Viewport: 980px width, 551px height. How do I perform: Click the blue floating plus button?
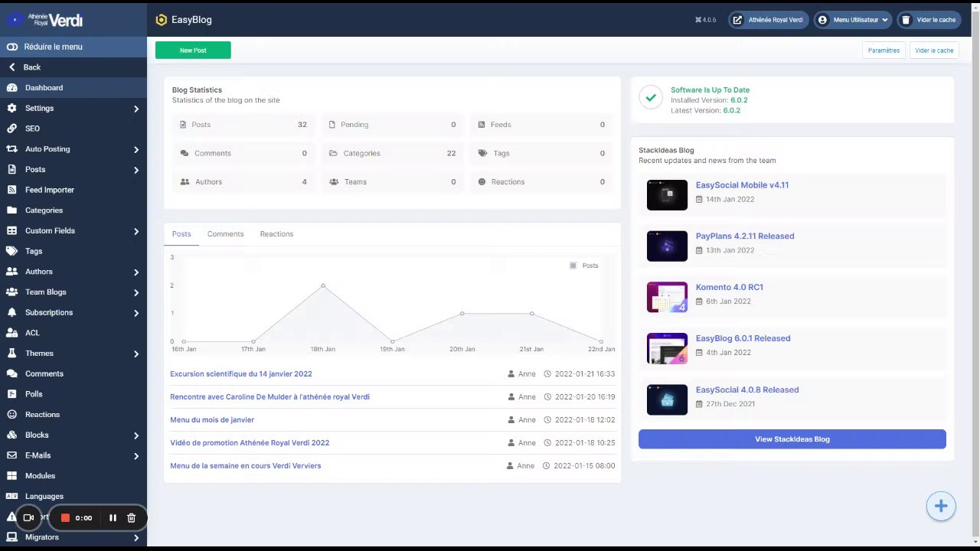[x=941, y=507]
